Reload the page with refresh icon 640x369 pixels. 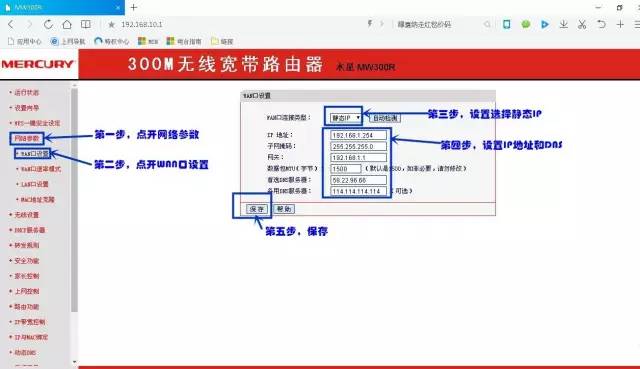(x=48, y=24)
